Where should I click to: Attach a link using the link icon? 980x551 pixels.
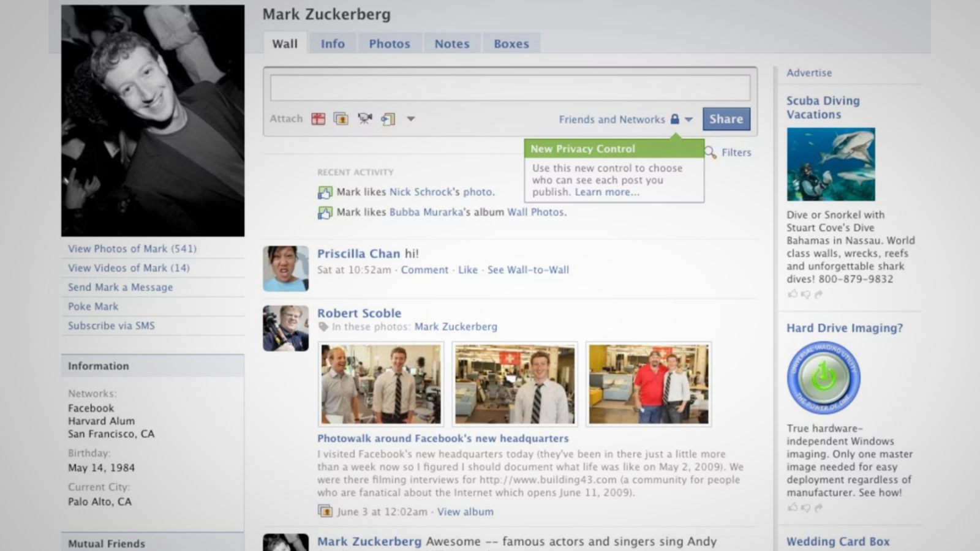388,119
